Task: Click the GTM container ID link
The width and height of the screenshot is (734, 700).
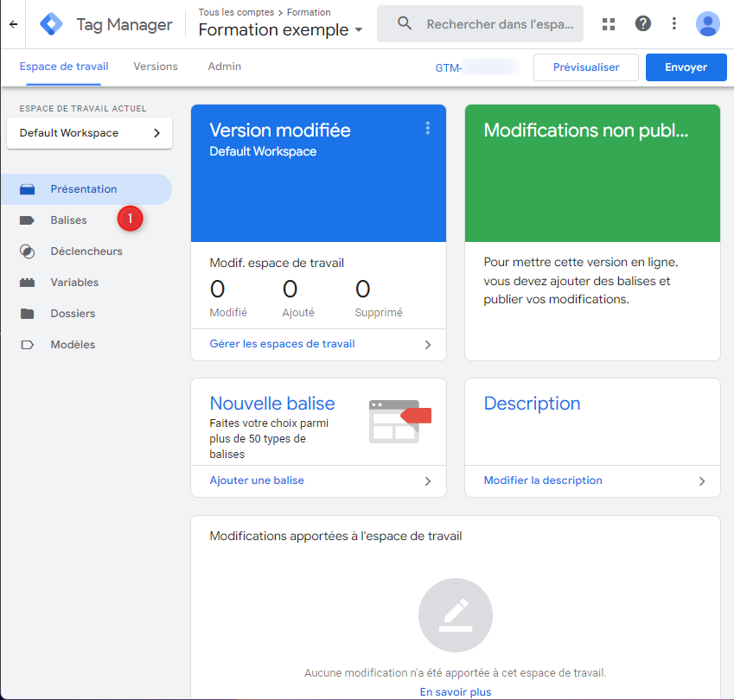Action: click(476, 68)
